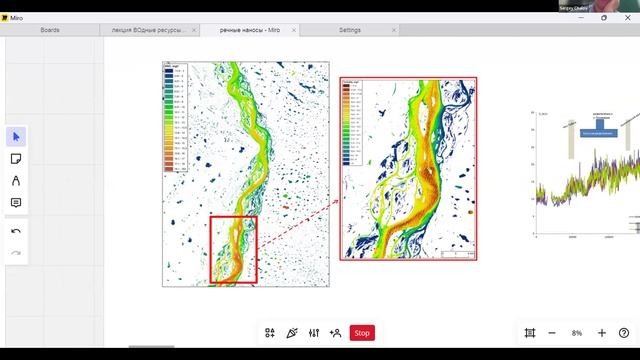
Task: Close the Settings tab
Action: 394,30
